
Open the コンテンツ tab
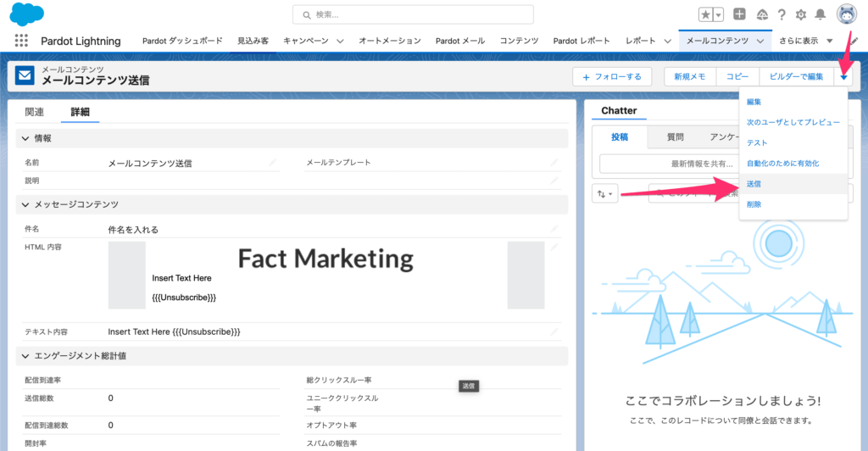519,41
